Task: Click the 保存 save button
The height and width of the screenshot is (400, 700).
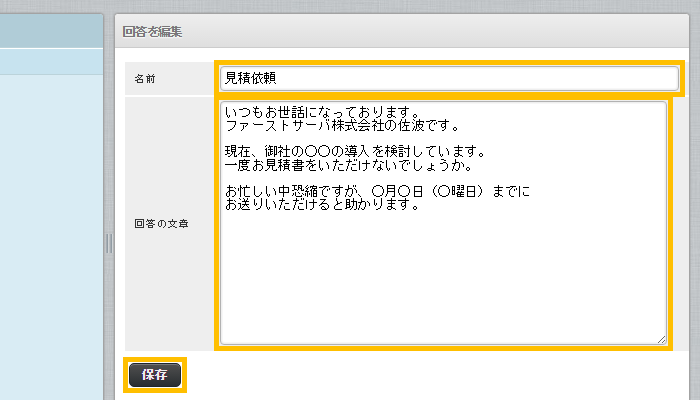Action: 154,375
